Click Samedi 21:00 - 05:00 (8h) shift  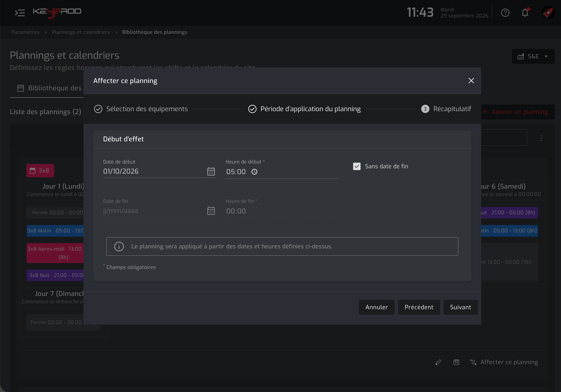[x=510, y=213]
